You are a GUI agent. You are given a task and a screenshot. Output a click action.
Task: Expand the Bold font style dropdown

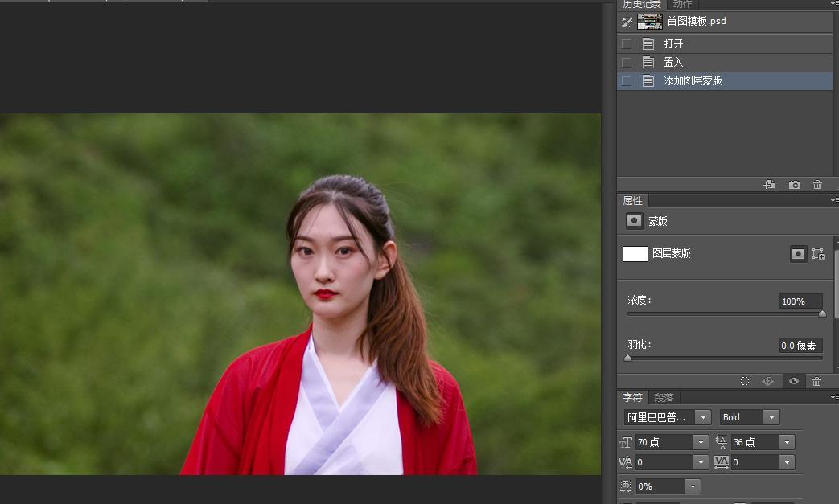pos(771,417)
